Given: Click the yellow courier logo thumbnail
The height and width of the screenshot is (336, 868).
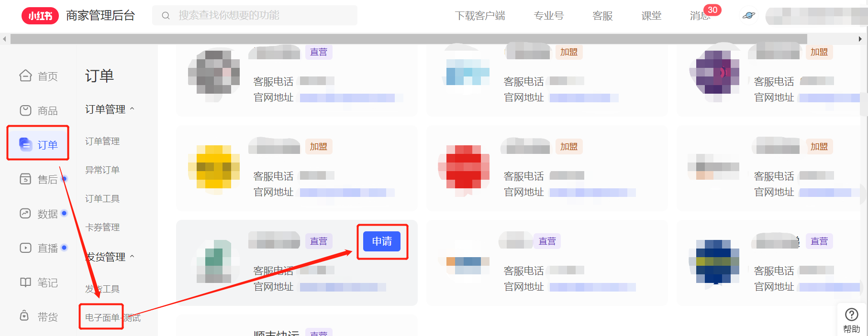Looking at the screenshot, I should [x=214, y=167].
